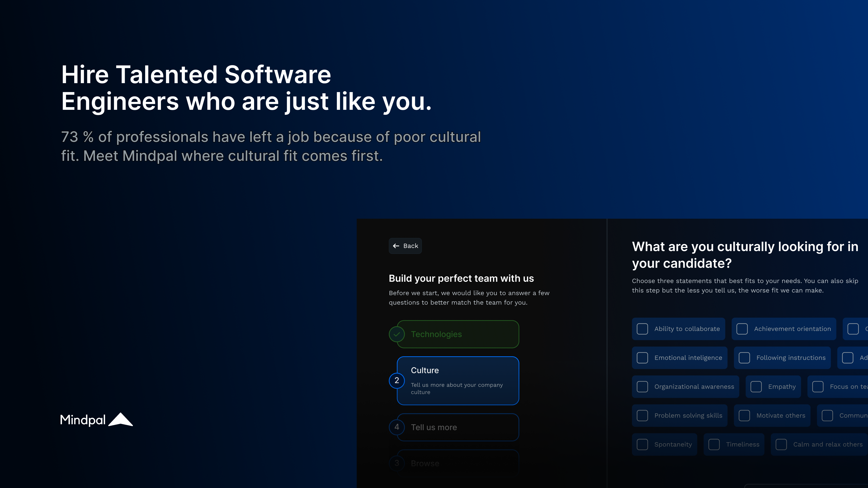Screen dimensions: 868x488
Task: Click 'Tell us more about your company culture'
Action: pyautogui.click(x=457, y=388)
